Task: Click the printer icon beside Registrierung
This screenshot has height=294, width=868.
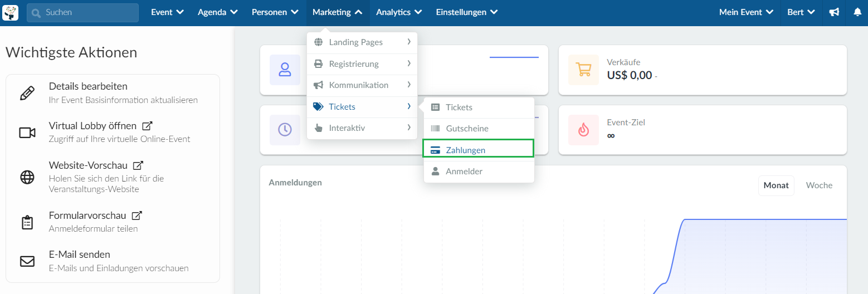Action: point(318,64)
